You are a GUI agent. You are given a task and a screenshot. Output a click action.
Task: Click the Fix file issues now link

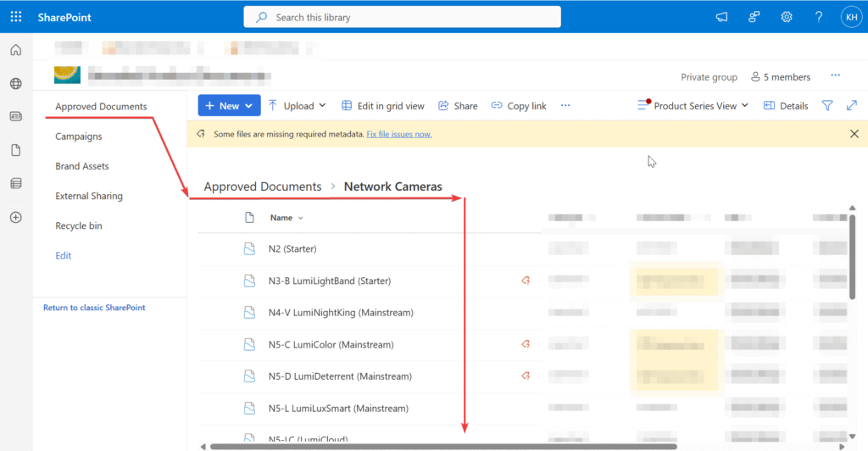(x=398, y=134)
